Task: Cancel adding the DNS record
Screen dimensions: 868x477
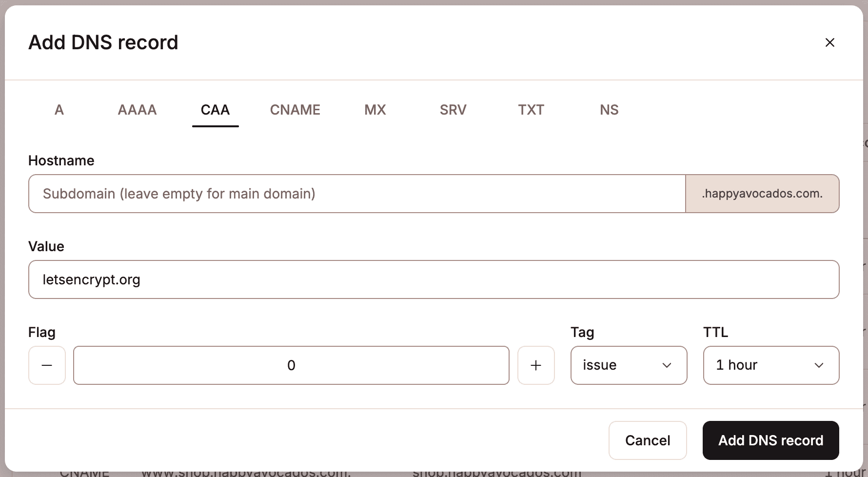Action: 647,440
